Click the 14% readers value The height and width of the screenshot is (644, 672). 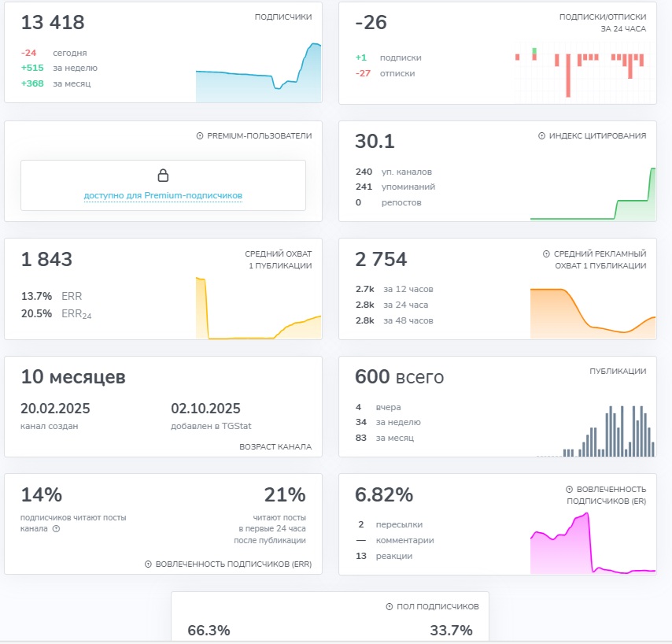[x=42, y=494]
